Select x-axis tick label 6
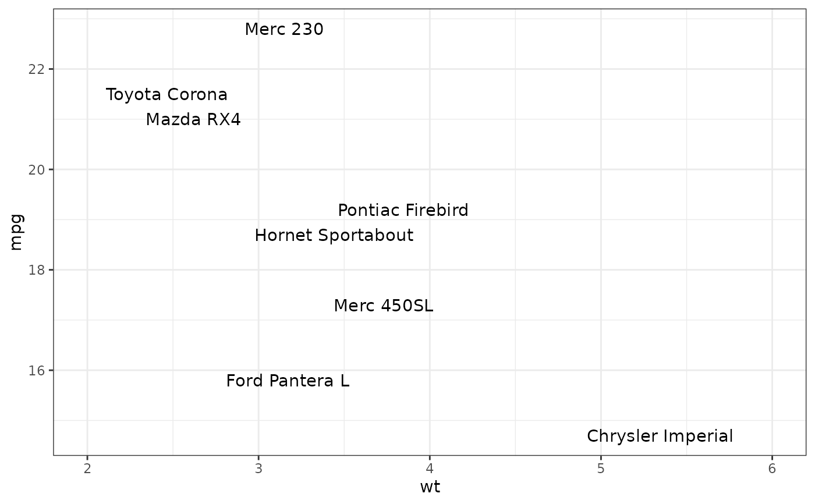The width and height of the screenshot is (815, 504). point(772,468)
